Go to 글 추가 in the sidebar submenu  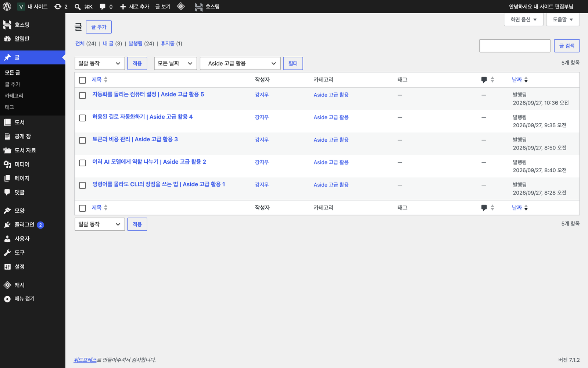tap(12, 84)
